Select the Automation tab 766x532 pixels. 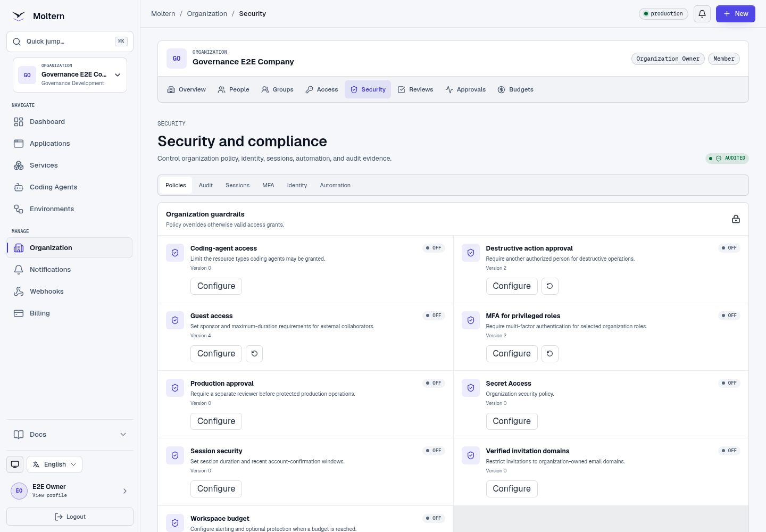tap(335, 185)
